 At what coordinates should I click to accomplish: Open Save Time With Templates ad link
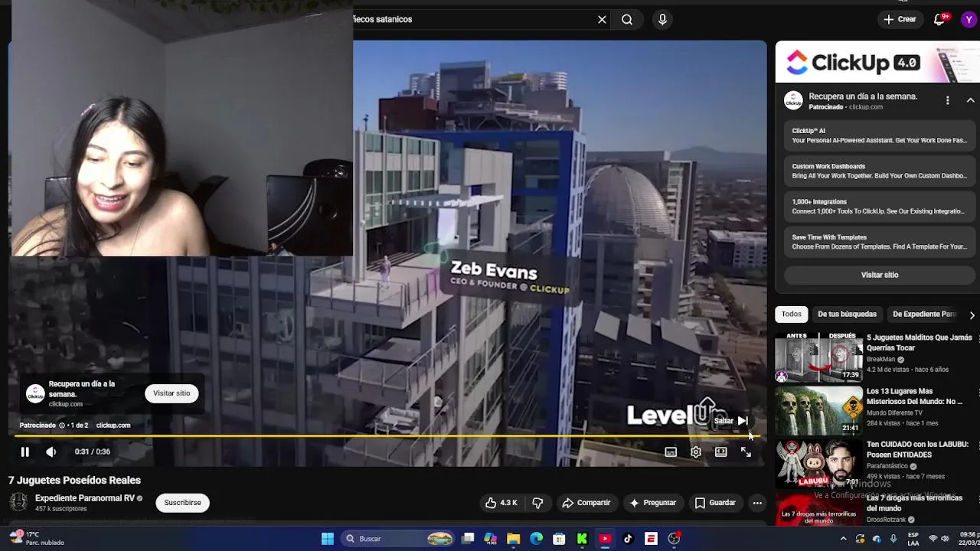[879, 242]
